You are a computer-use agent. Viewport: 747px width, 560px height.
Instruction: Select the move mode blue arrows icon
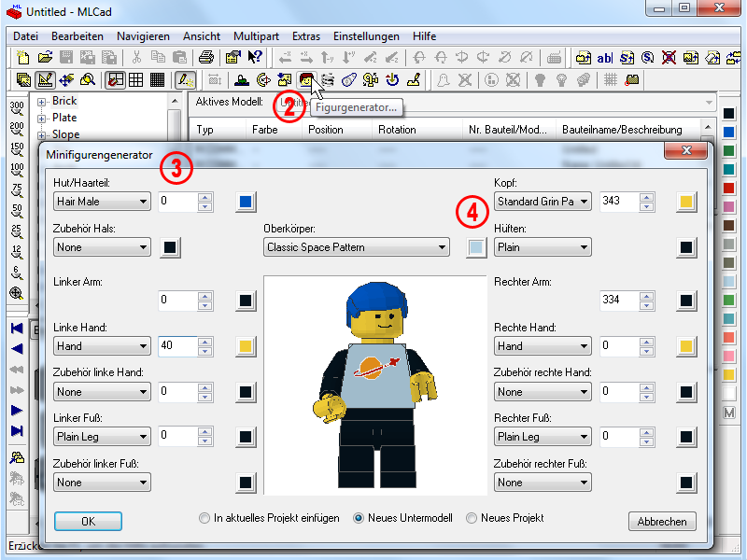[x=66, y=79]
